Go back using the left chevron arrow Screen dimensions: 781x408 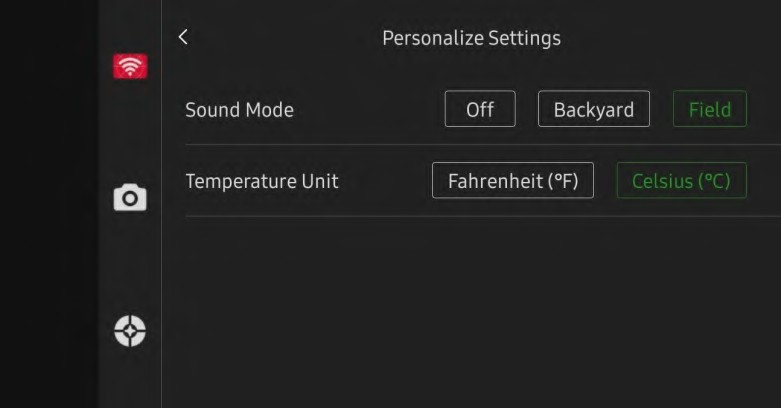coord(183,37)
